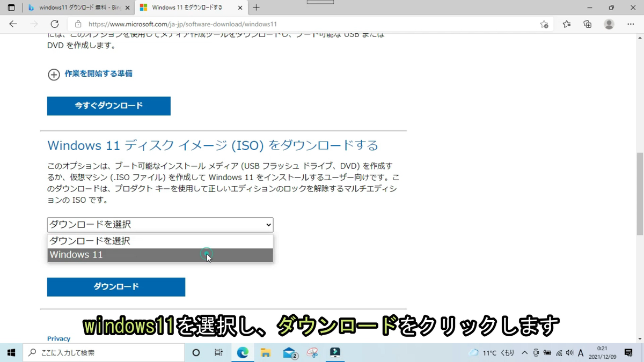Open volume speaker tray icon
This screenshot has height=362, width=644.
pos(569,352)
